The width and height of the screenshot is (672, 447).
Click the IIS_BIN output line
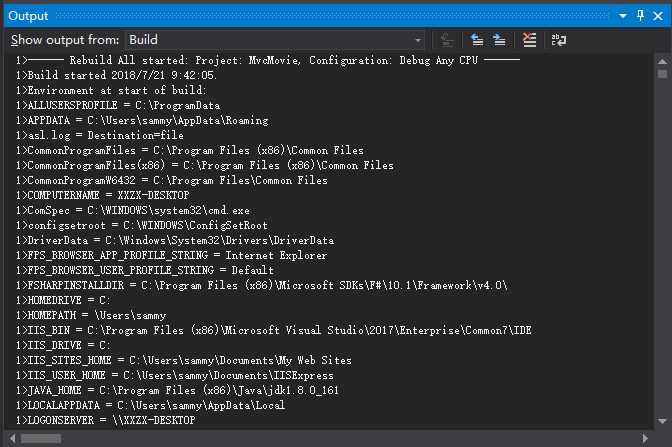pyautogui.click(x=274, y=330)
